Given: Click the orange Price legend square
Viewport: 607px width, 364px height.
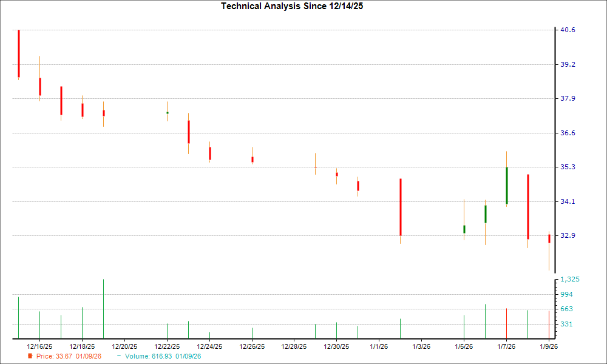Looking at the screenshot, I should (x=29, y=357).
